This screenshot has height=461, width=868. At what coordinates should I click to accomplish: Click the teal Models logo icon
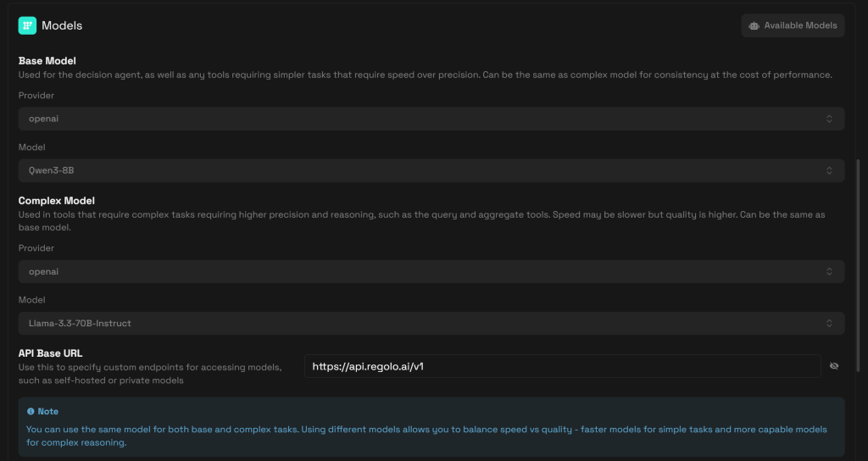pyautogui.click(x=27, y=25)
